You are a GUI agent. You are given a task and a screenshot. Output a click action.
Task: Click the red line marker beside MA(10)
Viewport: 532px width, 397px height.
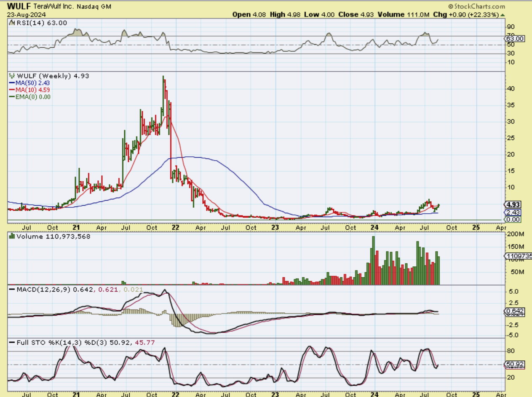(x=11, y=90)
